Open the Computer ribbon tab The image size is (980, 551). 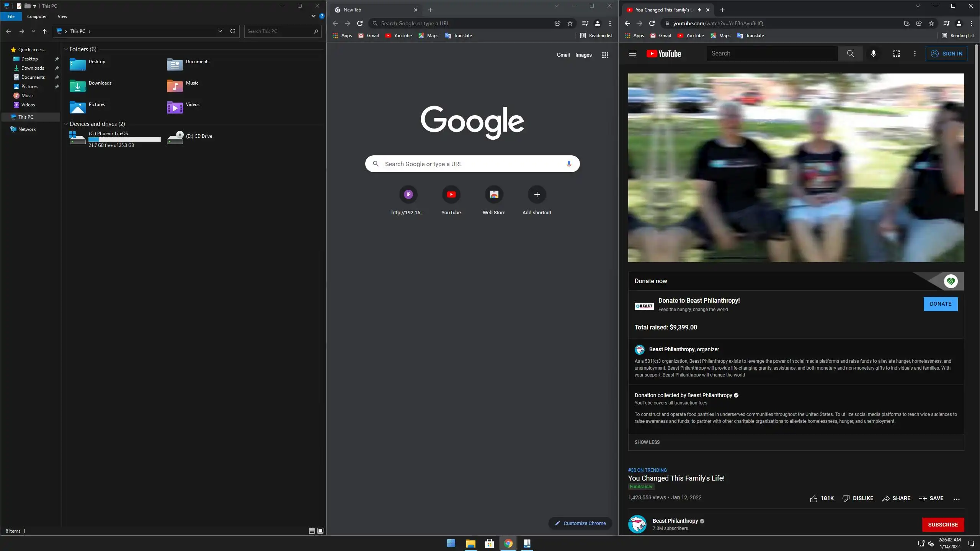pos(37,16)
